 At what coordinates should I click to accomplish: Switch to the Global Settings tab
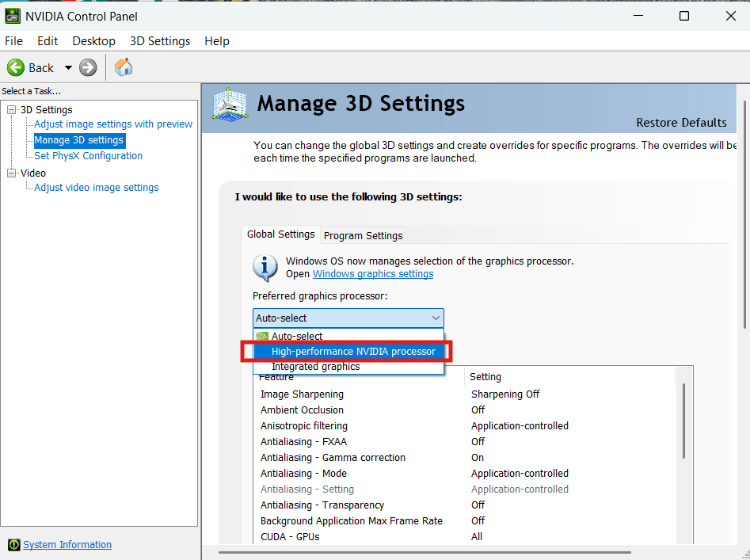281,234
